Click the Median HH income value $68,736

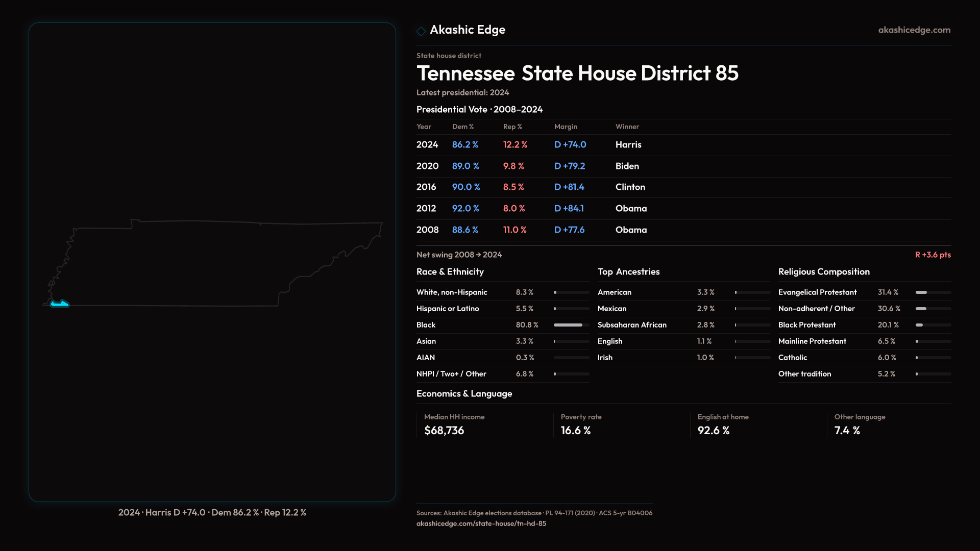click(x=444, y=431)
